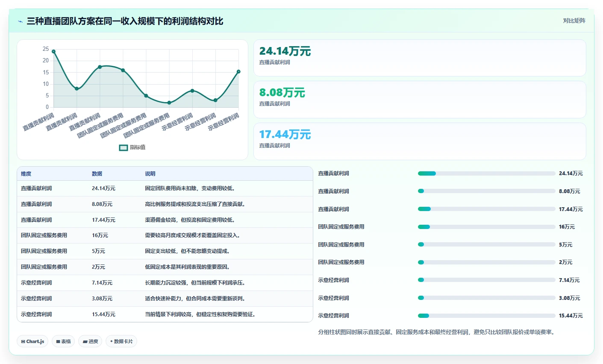Click the note 当前情景下利润较高，但稳定性和复购需要验证。

click(x=200, y=314)
